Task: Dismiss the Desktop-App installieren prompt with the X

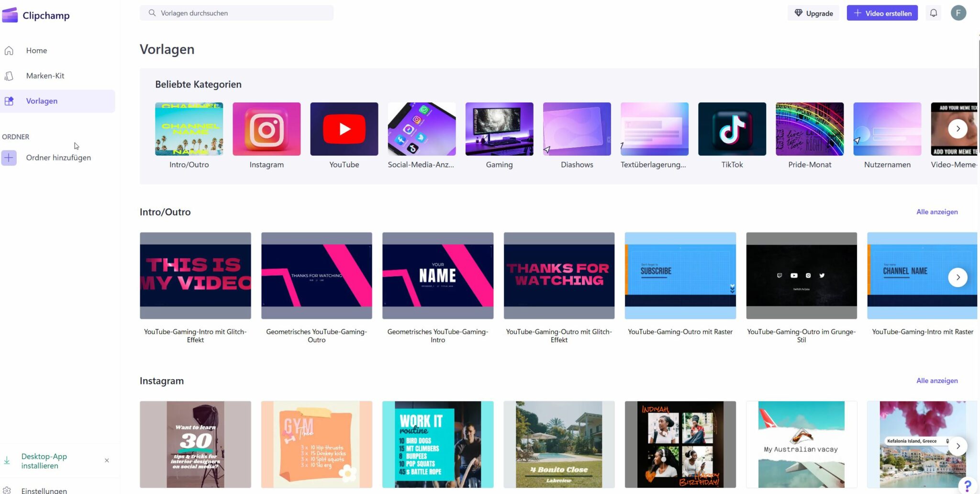Action: tap(107, 460)
